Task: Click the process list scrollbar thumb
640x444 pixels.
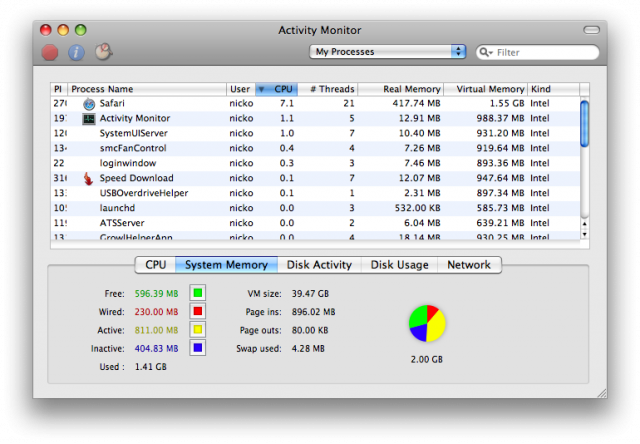Action: click(x=584, y=123)
